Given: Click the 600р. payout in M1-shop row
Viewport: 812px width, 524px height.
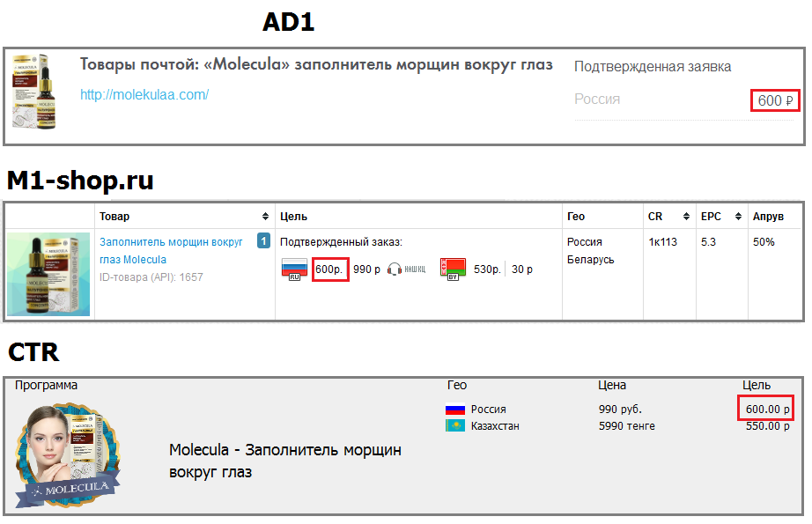Looking at the screenshot, I should 330,269.
